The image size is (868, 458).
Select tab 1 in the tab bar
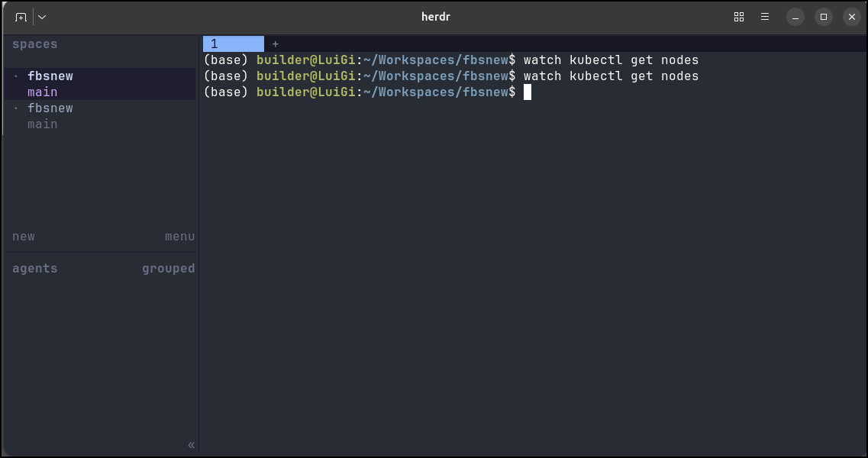233,44
